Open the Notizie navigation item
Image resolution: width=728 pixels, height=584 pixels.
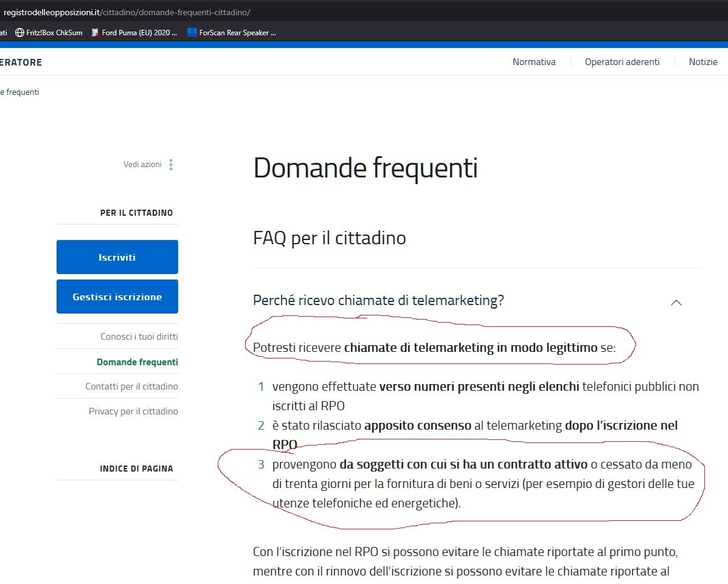pyautogui.click(x=702, y=62)
